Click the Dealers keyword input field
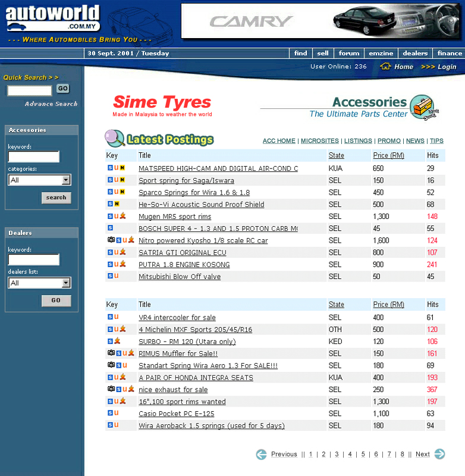This screenshot has width=465, height=476. pos(34,260)
